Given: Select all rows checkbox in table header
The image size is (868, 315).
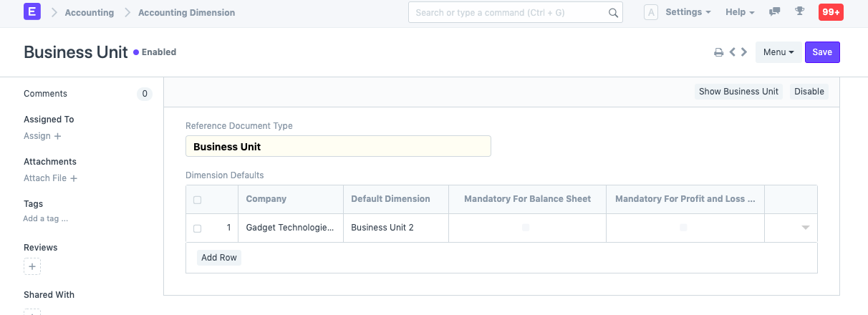Looking at the screenshot, I should point(198,200).
